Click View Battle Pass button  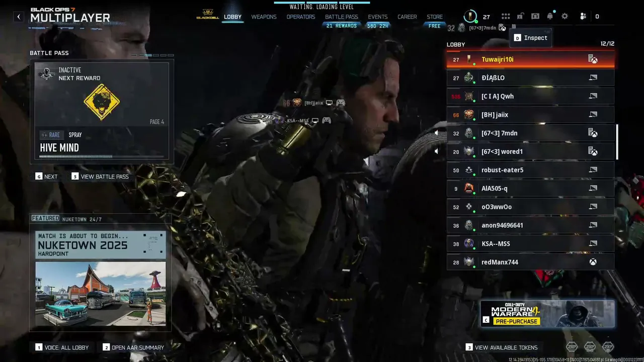click(x=100, y=176)
